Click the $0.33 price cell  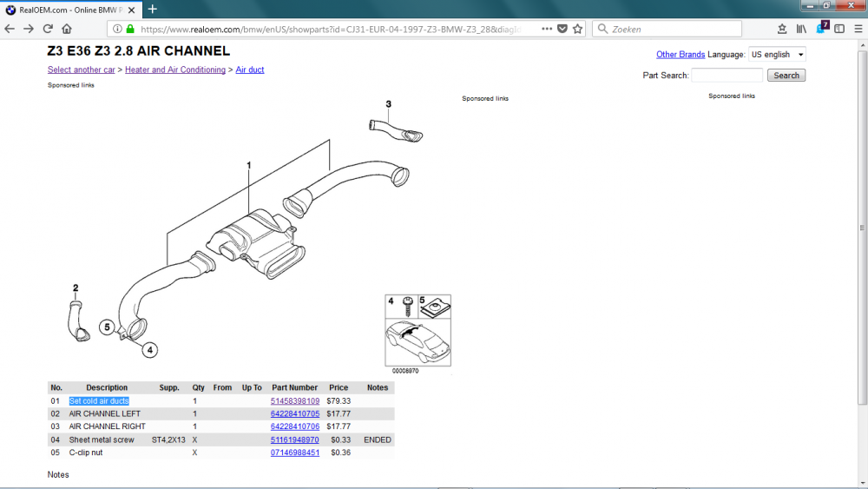340,439
